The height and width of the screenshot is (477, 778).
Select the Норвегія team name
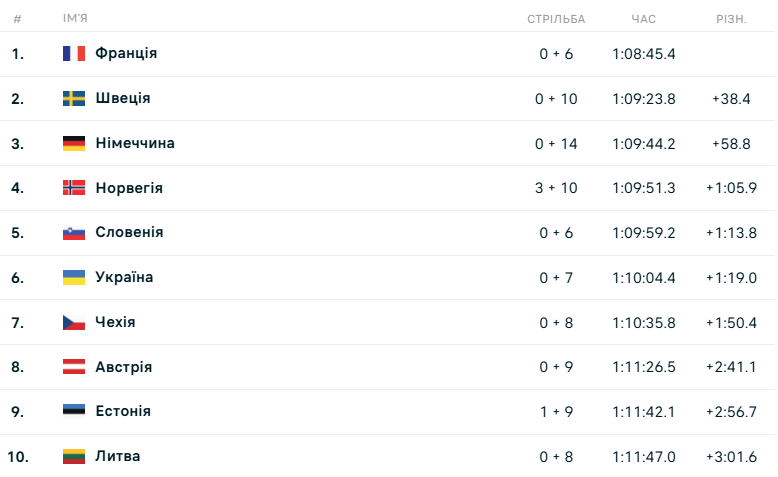coord(129,188)
